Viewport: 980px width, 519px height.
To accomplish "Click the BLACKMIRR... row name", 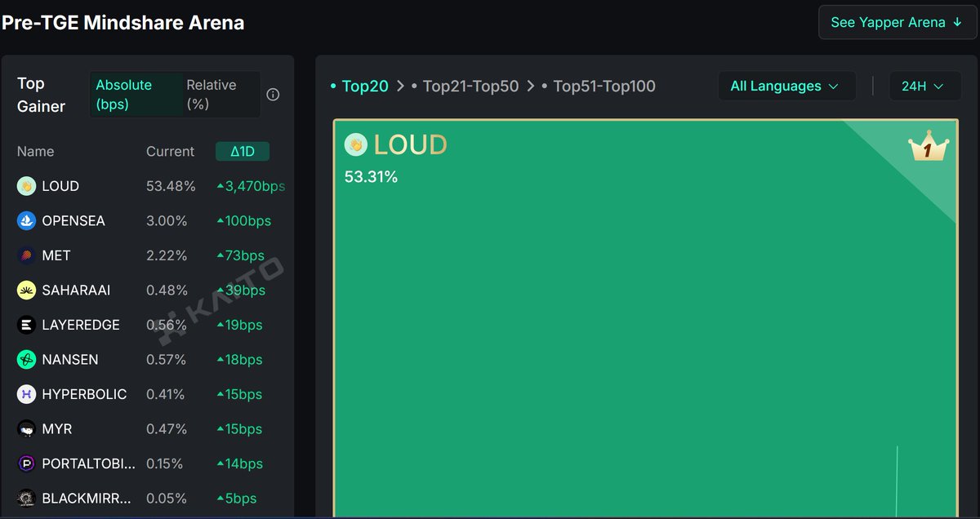I will (x=86, y=498).
